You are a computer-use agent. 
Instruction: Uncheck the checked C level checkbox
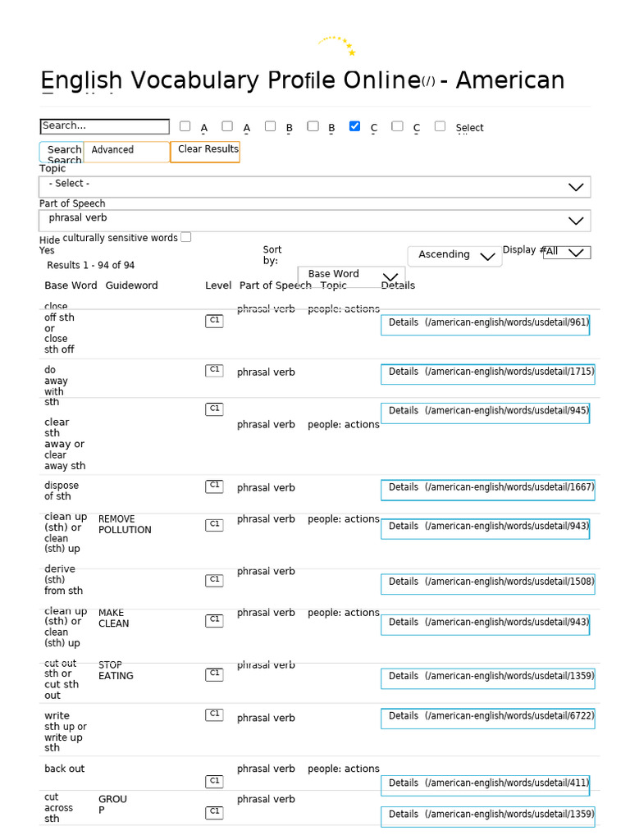point(354,126)
